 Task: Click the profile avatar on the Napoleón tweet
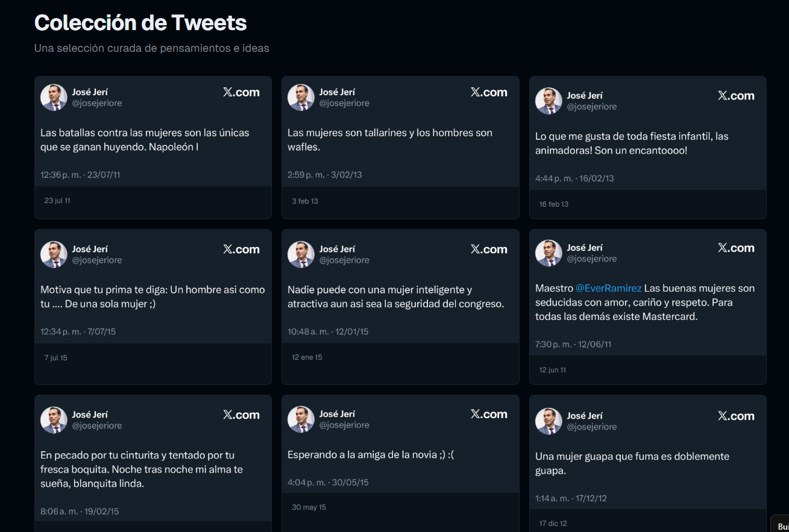tap(54, 98)
